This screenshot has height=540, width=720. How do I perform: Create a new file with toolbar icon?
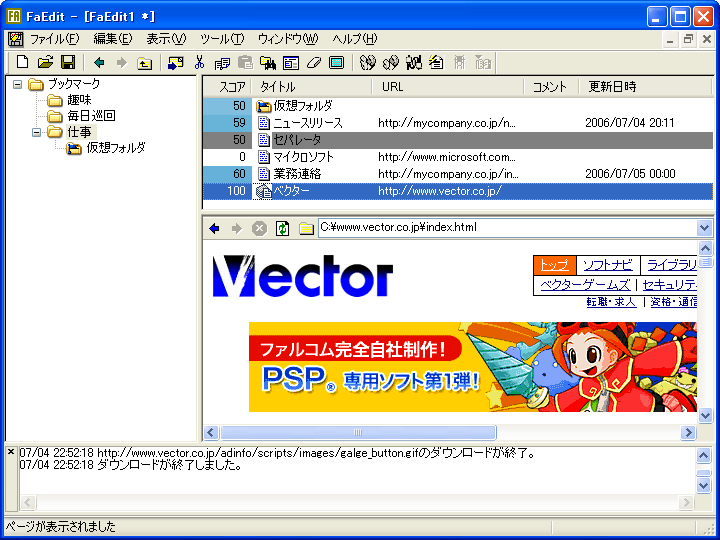point(22,62)
